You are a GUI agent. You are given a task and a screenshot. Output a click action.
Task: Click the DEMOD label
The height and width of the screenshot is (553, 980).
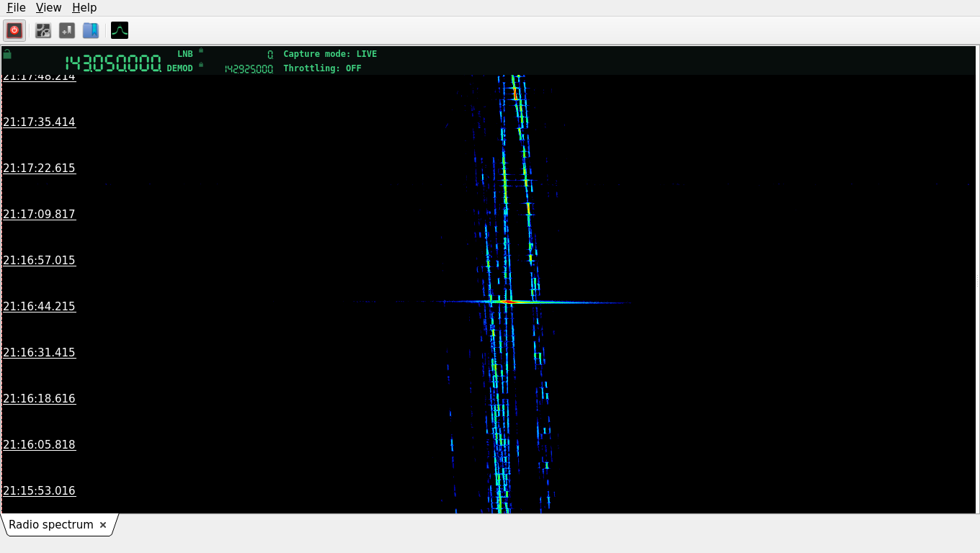click(x=180, y=68)
